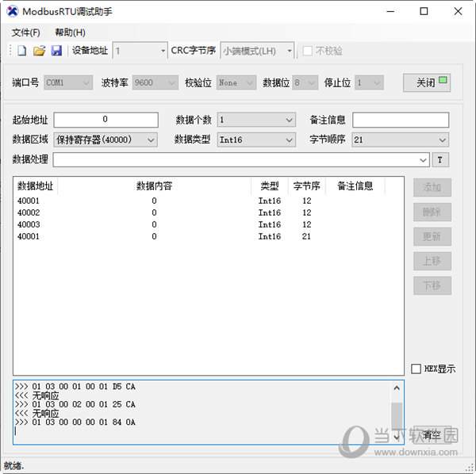Viewport: 476px width, 474px height.
Task: Minimize the ModbusRTU window
Action: coord(390,12)
